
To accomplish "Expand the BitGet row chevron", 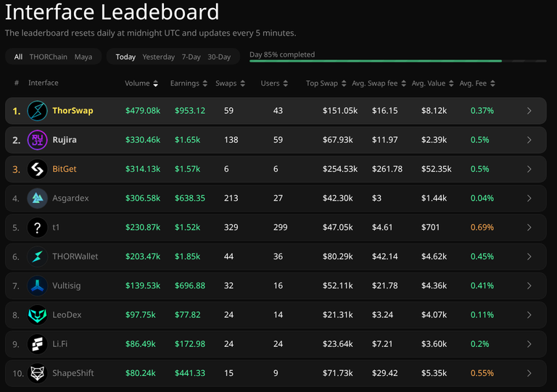I will click(529, 169).
